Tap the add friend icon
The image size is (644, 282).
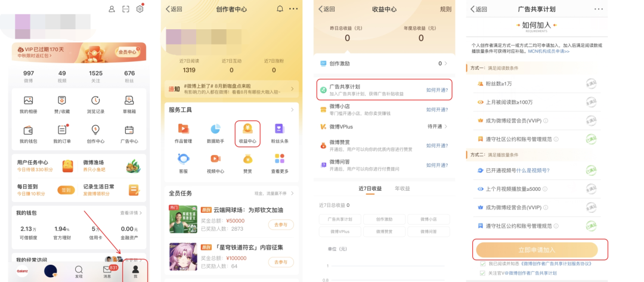112,9
